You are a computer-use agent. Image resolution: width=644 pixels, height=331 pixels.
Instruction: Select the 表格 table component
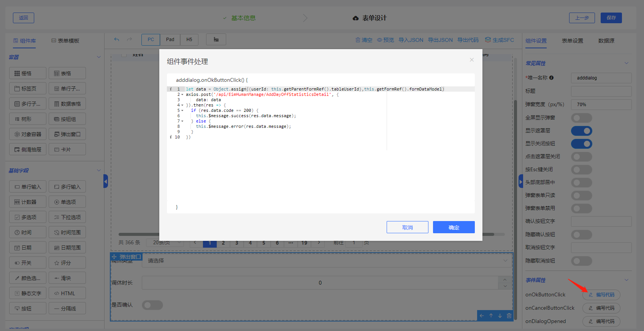[x=67, y=73]
